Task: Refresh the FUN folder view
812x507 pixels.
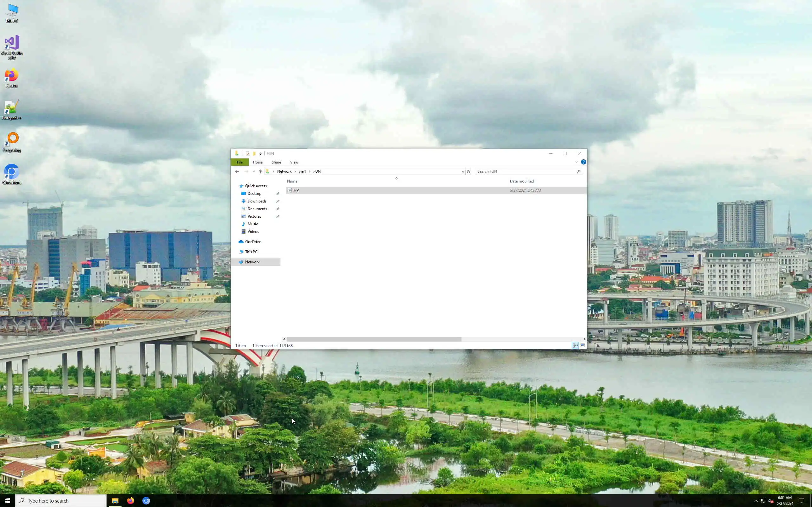Action: pos(468,171)
